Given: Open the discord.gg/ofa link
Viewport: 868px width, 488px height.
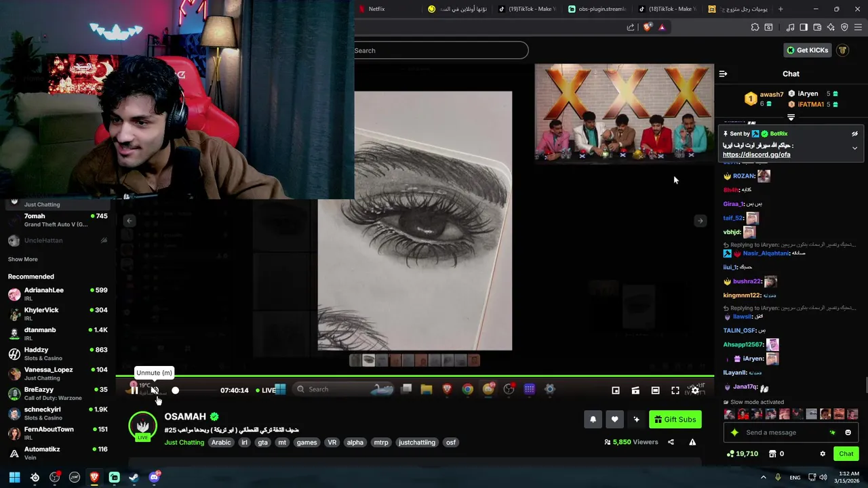Looking at the screenshot, I should pyautogui.click(x=756, y=155).
